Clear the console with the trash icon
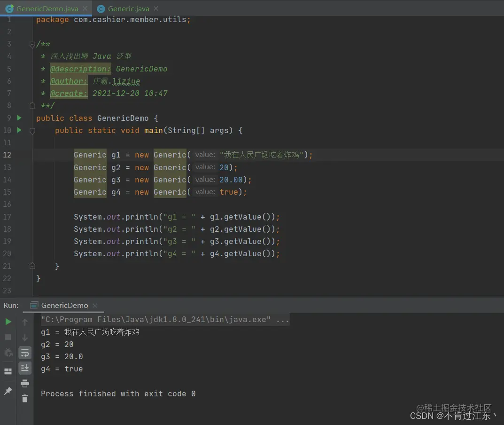504x425 pixels. tap(25, 399)
